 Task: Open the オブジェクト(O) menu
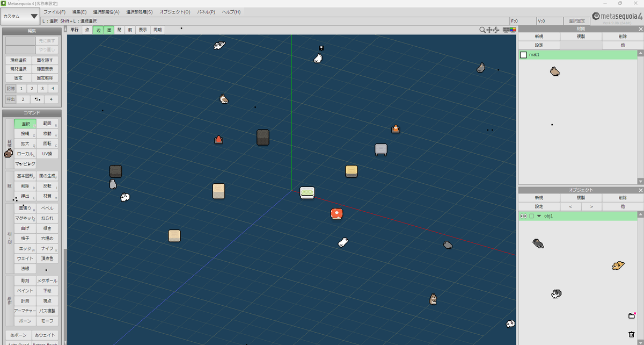[174, 12]
